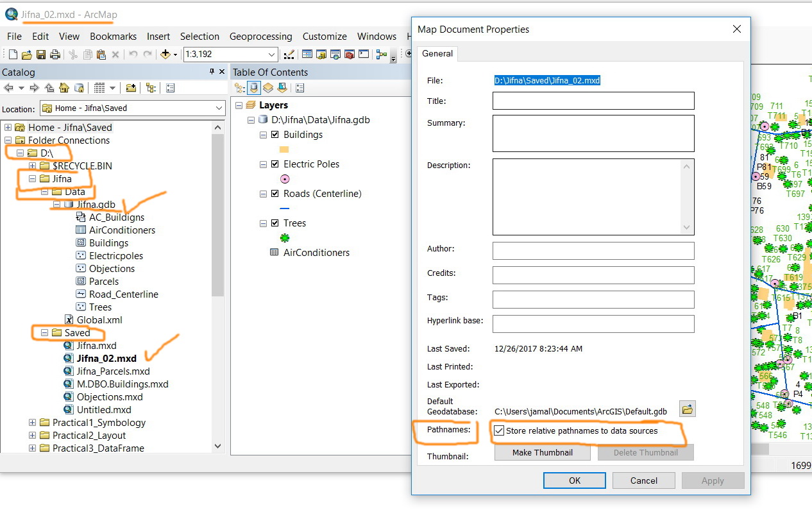Viewport: 812px width, 510px height.
Task: Toggle Store relative pathnames checkbox
Action: point(499,431)
